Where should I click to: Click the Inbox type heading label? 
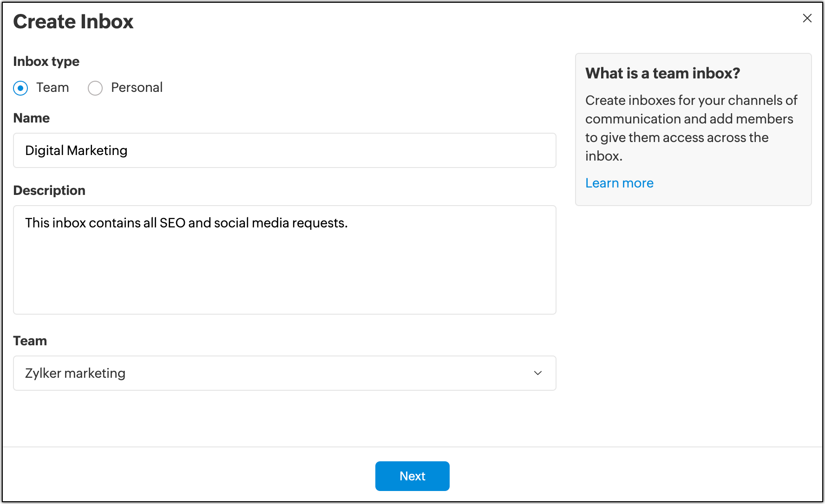(46, 61)
